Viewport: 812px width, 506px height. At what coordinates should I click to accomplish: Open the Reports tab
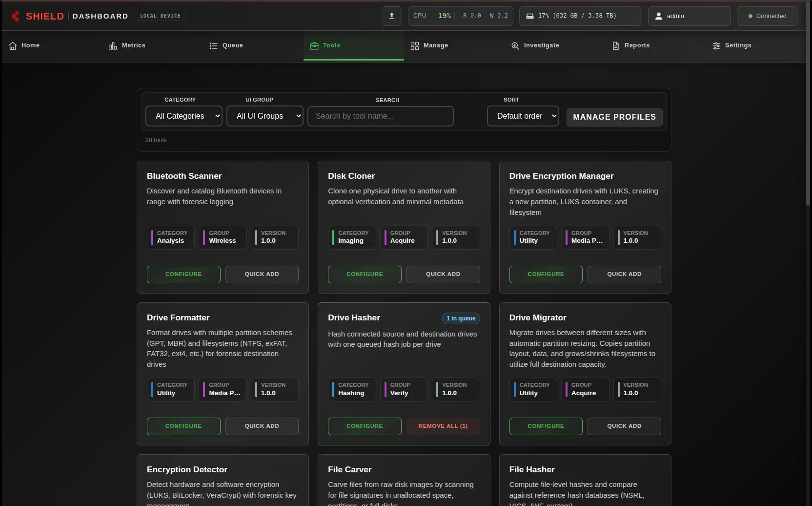coord(655,45)
